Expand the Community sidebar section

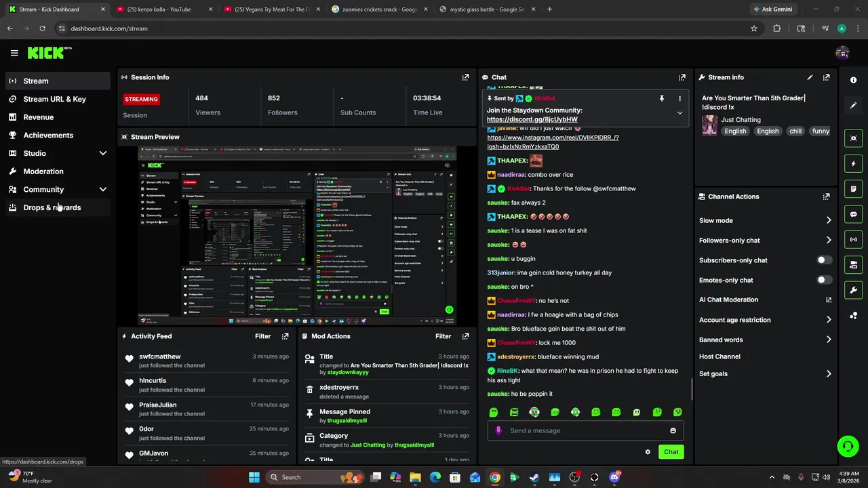click(x=103, y=190)
